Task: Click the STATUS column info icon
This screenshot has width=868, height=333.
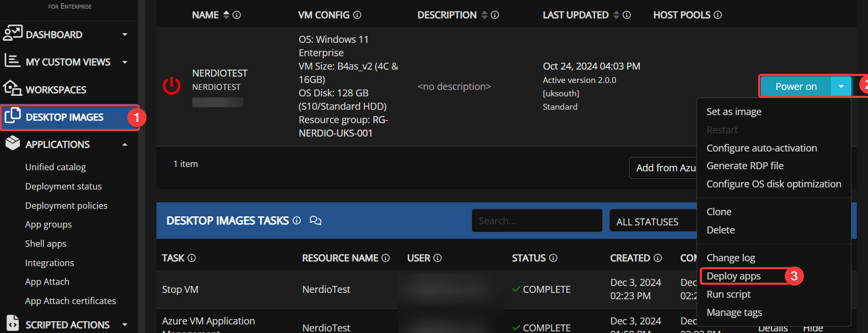Action: coord(553,258)
